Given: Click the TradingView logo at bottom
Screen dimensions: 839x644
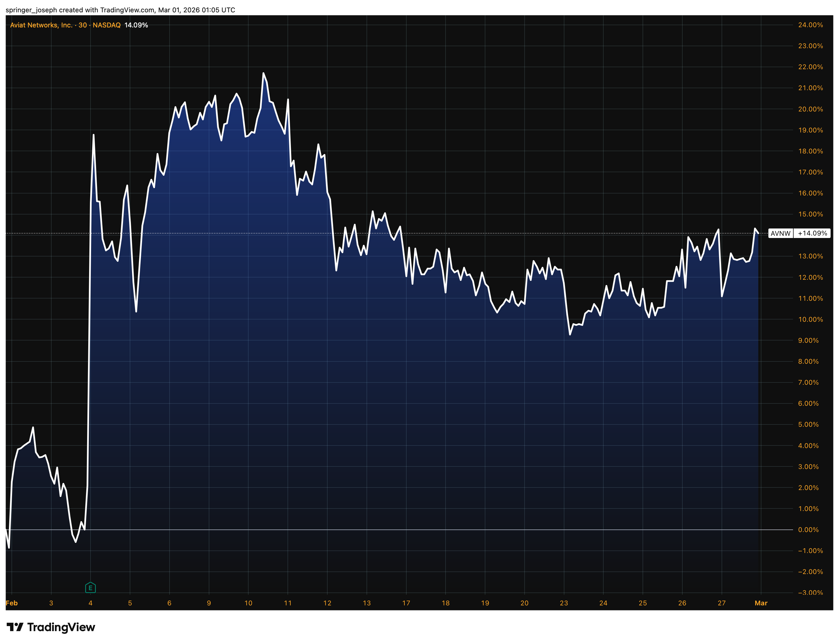Looking at the screenshot, I should click(51, 627).
